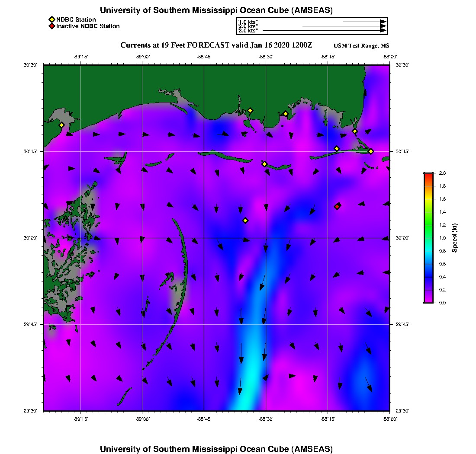This screenshot has width=476, height=454.
Task: Click the 'USM Test Range, MS' label
Action: (361, 46)
